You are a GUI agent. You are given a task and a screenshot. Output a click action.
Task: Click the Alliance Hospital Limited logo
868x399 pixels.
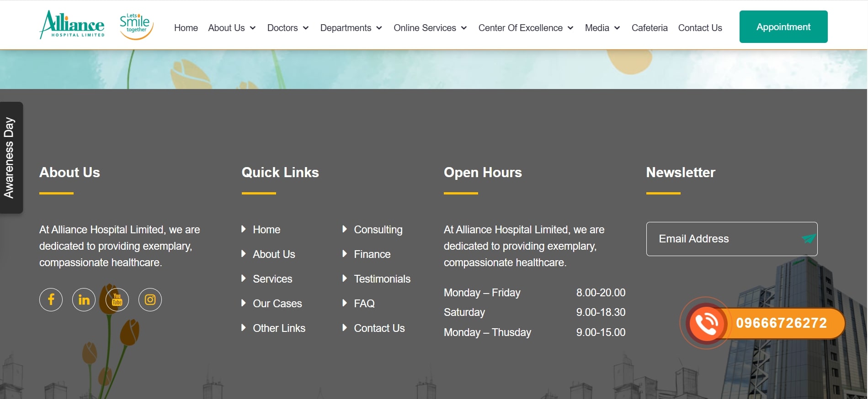(72, 25)
